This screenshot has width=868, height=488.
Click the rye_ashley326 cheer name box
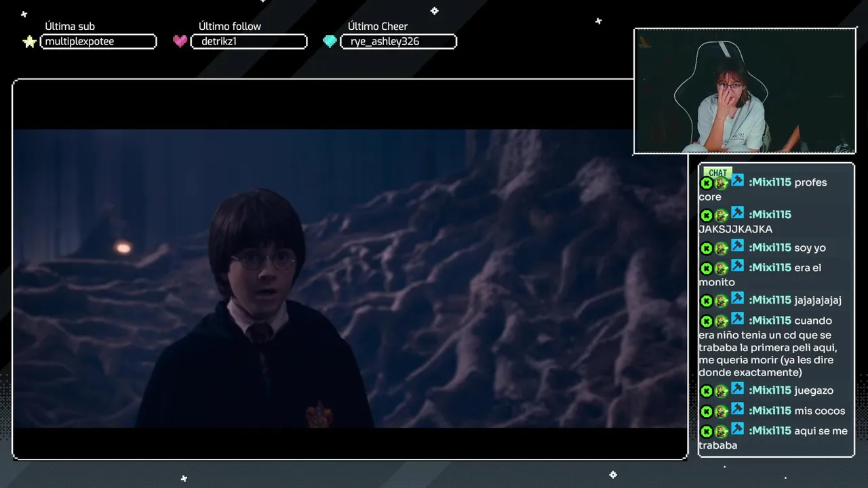pyautogui.click(x=398, y=42)
